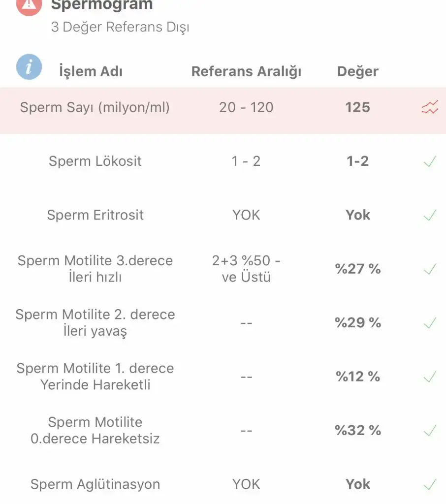Tap the blue info icon

click(29, 67)
